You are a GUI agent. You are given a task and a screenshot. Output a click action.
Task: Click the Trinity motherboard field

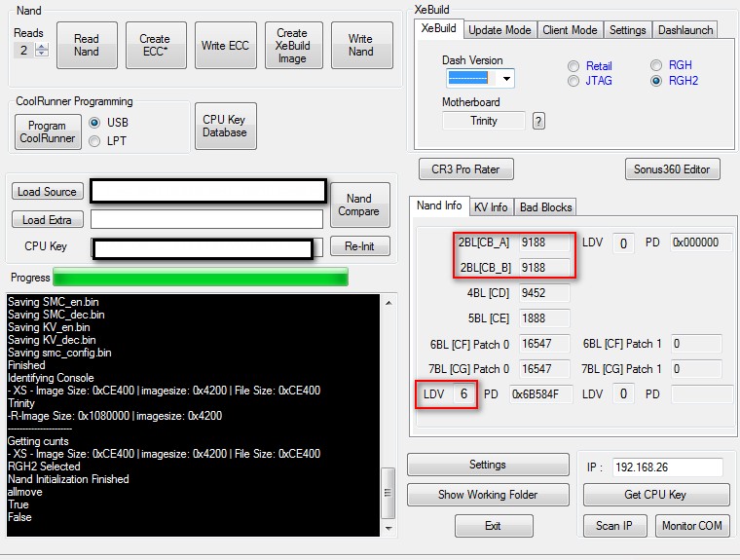[484, 121]
